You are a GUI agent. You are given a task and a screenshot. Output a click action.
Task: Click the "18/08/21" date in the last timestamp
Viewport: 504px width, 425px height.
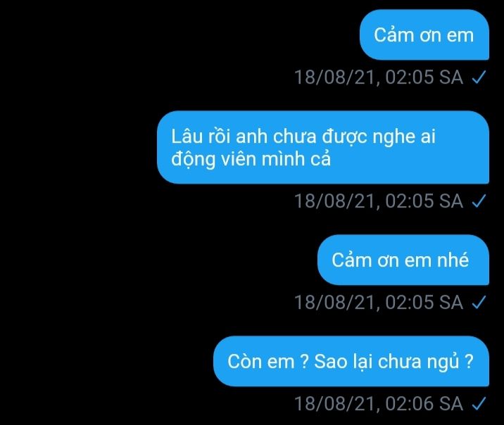tap(334, 404)
